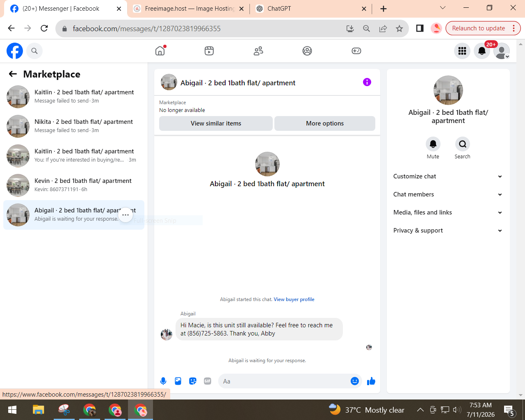
Task: Open the Windows Start menu
Action: (12, 410)
